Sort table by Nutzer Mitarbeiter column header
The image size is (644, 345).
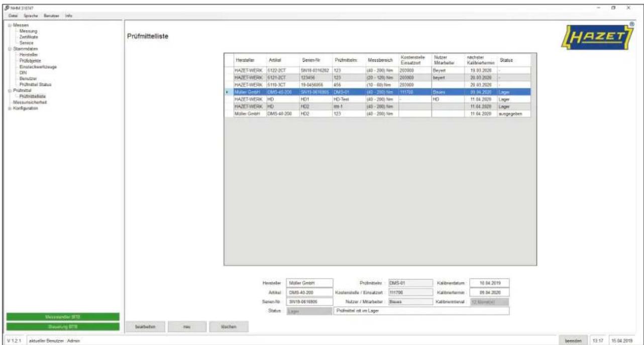tap(447, 60)
